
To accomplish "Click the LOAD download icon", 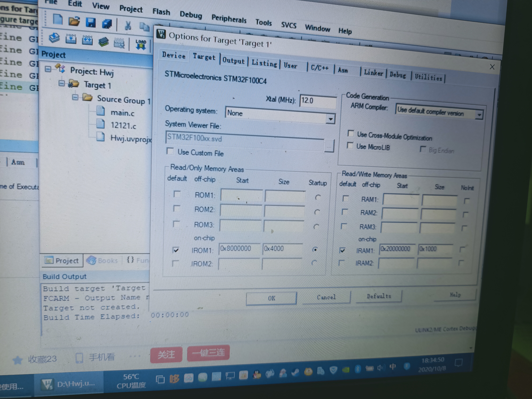I will tap(141, 45).
